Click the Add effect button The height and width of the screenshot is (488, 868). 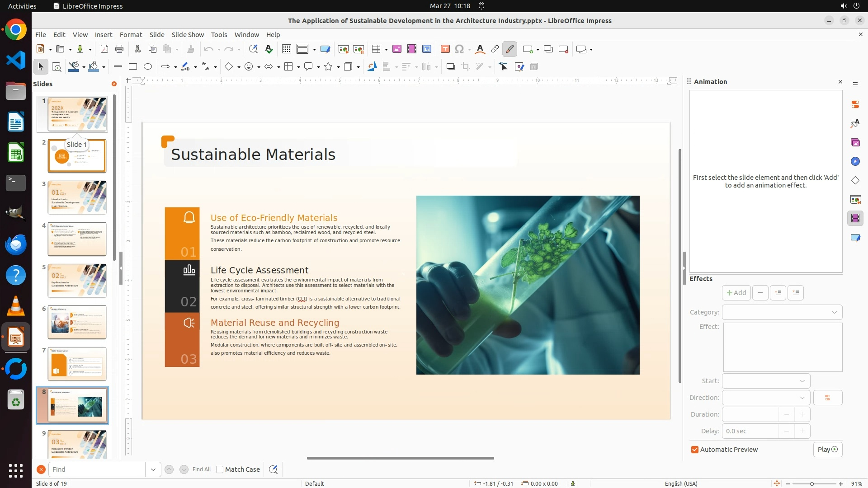tap(736, 293)
